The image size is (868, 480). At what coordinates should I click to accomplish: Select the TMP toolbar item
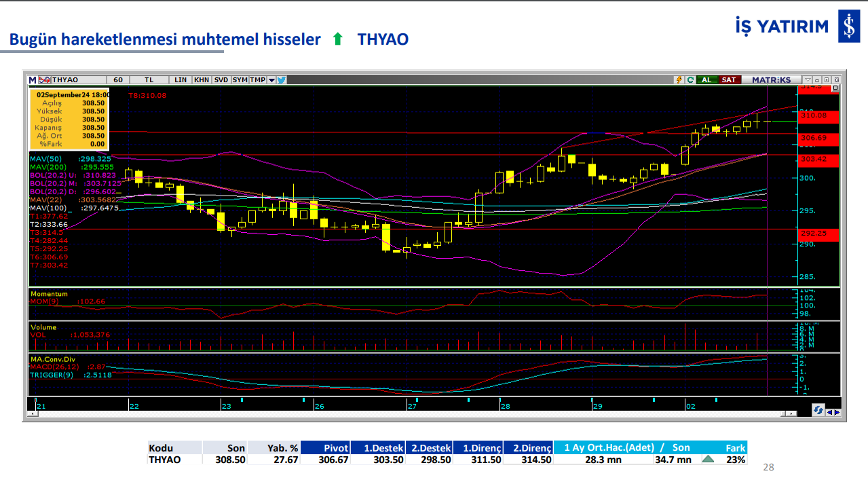(257, 80)
